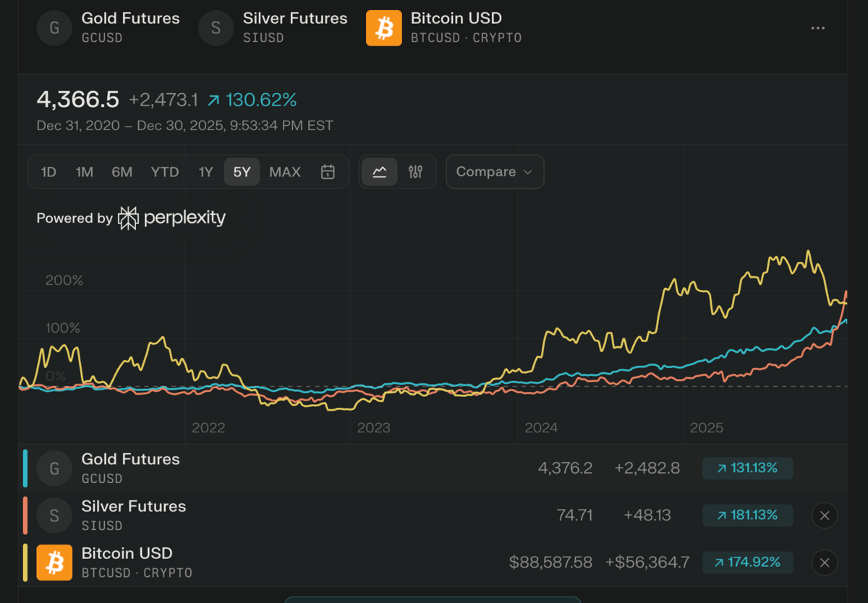Open the calendar icon for a custom date range
The width and height of the screenshot is (868, 603).
click(327, 171)
